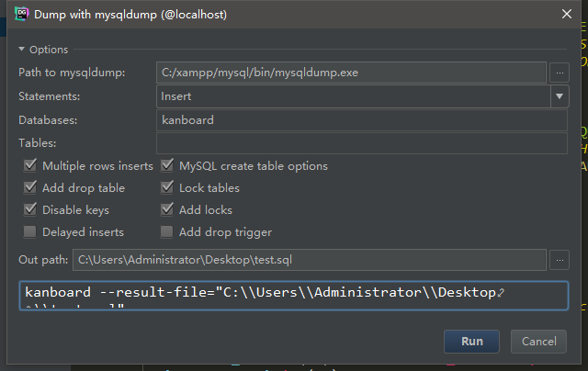Toggle MySQL create table options checkbox

167,165
